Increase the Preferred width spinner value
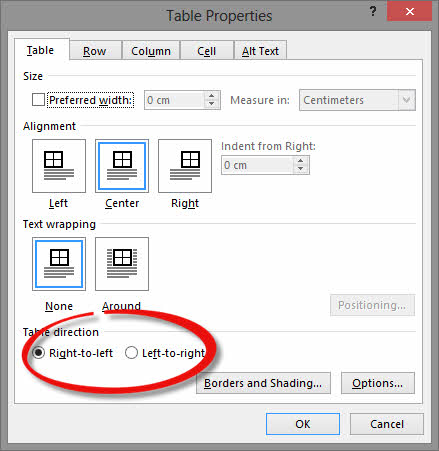Viewport: 439px width, 451px height. click(x=211, y=96)
